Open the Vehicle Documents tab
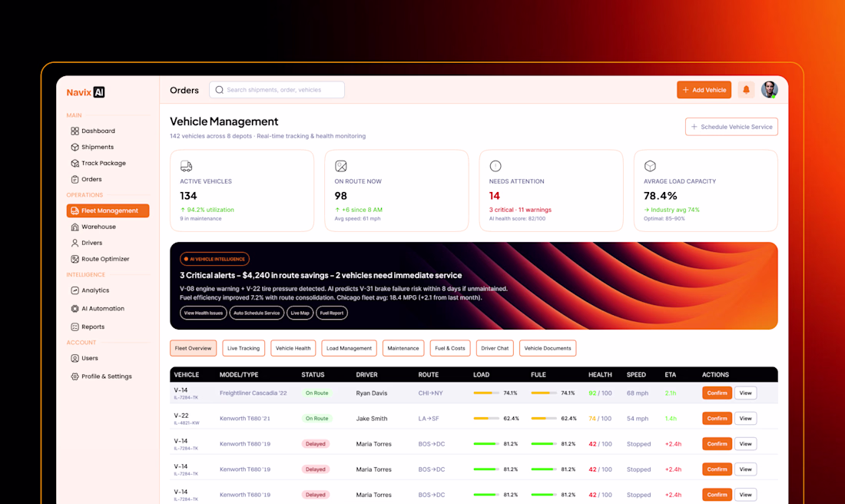Image resolution: width=845 pixels, height=504 pixels. 548,348
